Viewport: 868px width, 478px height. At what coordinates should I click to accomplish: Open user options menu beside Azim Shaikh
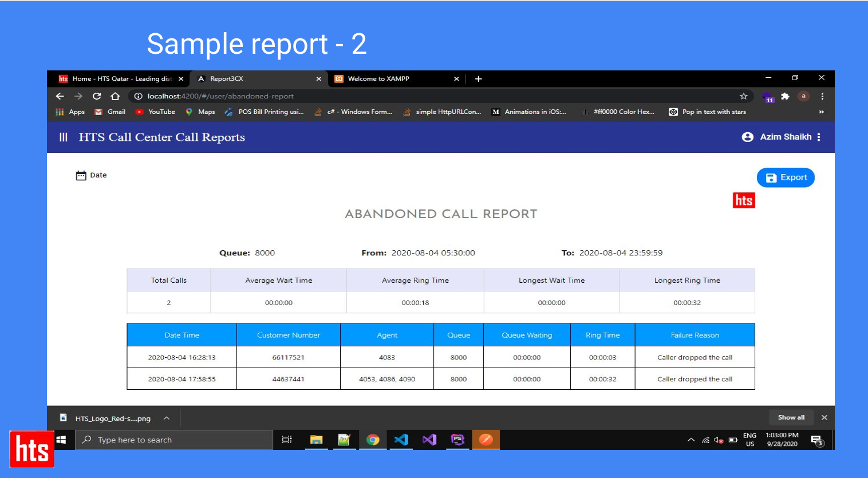tap(819, 137)
